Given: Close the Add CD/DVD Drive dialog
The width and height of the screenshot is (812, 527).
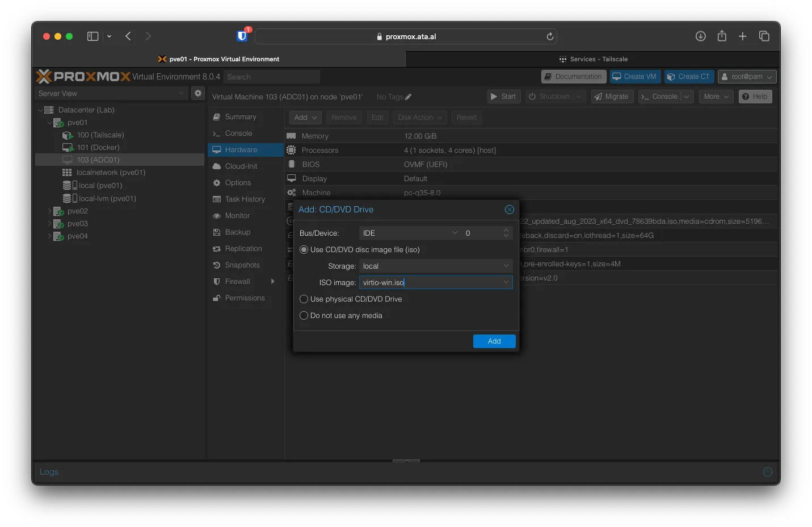Looking at the screenshot, I should tap(510, 210).
